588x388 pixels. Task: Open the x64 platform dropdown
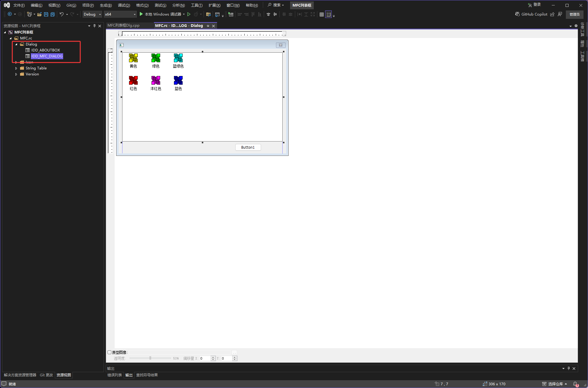[134, 14]
